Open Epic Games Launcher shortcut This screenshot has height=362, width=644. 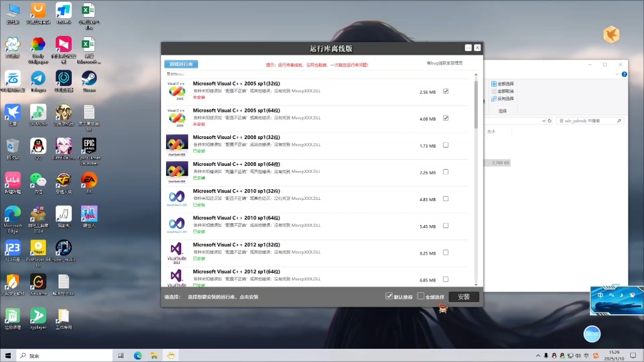[x=89, y=151]
